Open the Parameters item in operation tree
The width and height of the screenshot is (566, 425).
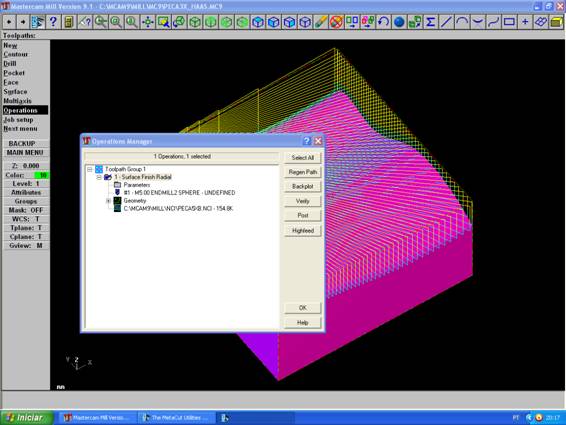137,185
